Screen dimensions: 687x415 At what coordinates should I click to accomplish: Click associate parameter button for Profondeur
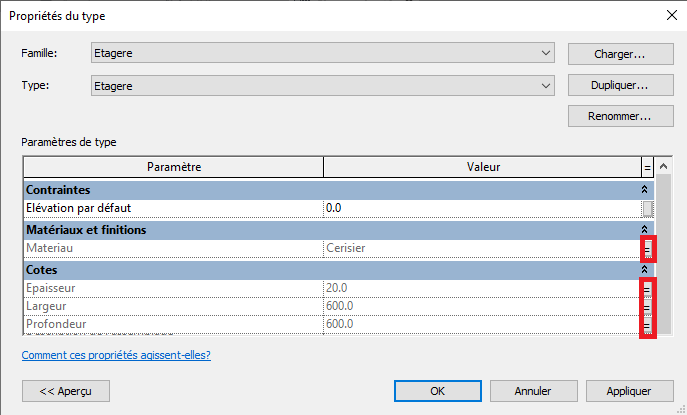click(x=647, y=325)
